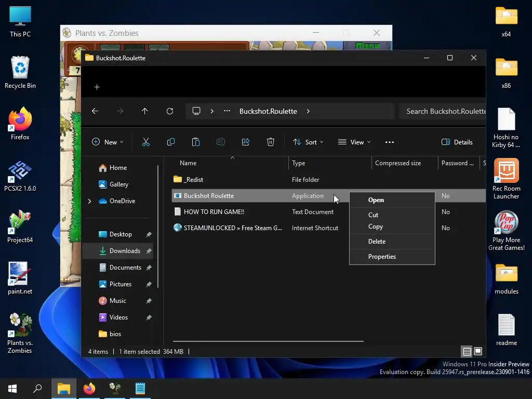
Task: Open the New dropdown menu
Action: pos(108,142)
